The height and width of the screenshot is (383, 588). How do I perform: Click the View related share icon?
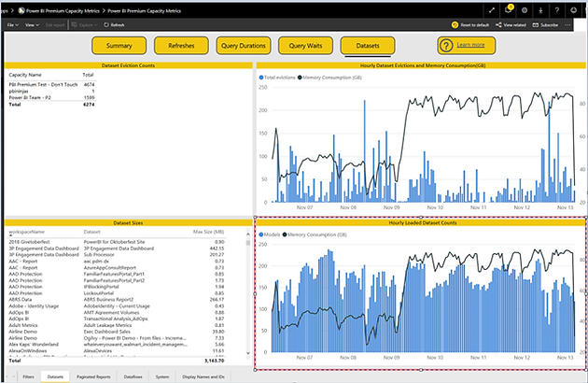click(x=498, y=25)
